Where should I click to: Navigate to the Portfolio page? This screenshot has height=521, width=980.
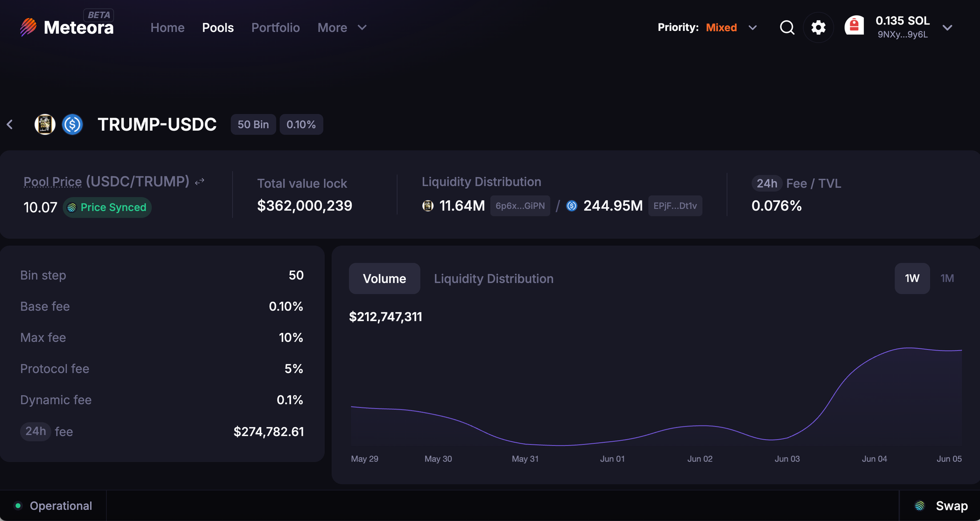point(275,28)
